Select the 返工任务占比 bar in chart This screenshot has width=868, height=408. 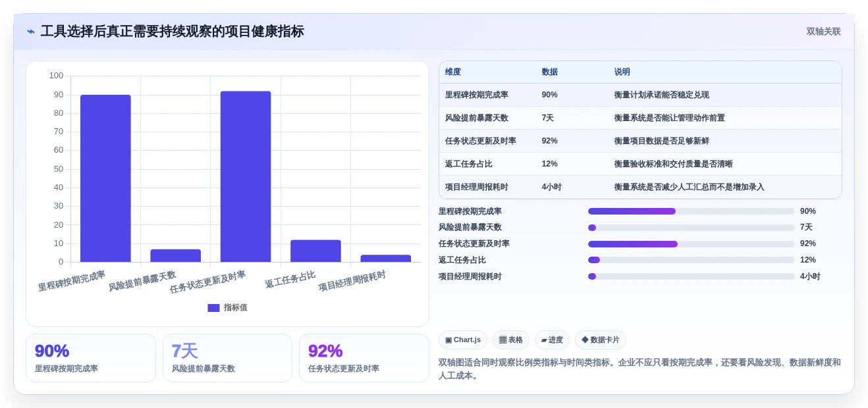[x=315, y=251]
